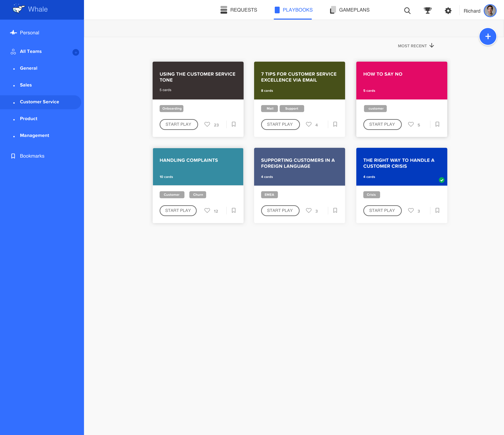
Task: Open settings gear icon
Action: click(x=448, y=11)
